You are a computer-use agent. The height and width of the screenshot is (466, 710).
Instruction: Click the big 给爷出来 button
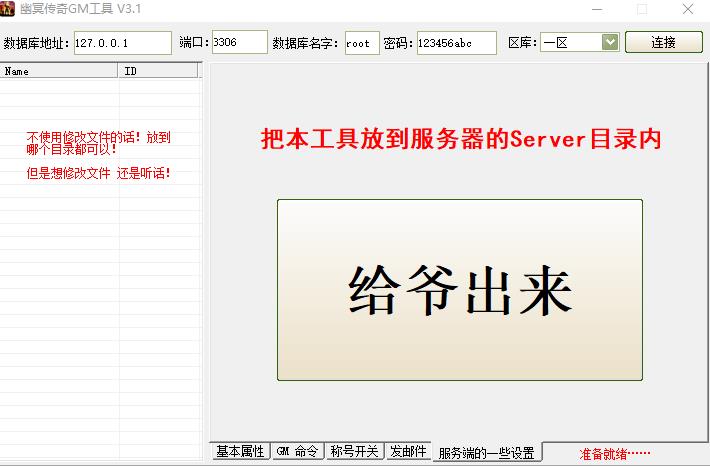460,290
